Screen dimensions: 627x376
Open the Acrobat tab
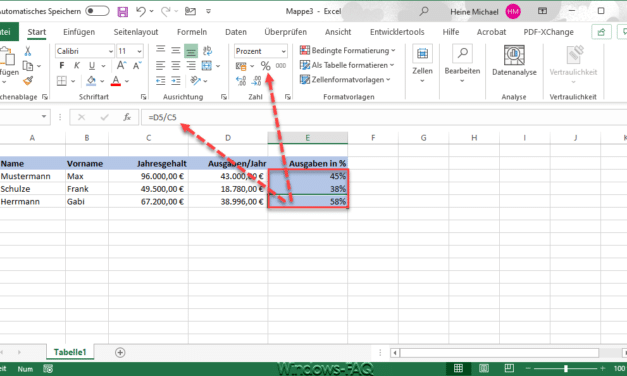pyautogui.click(x=491, y=32)
